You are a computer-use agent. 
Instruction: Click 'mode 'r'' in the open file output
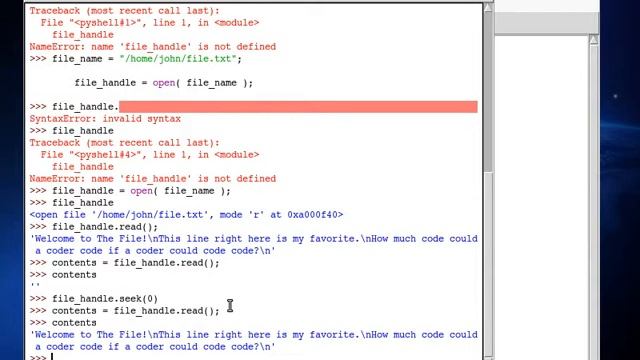pos(242,215)
